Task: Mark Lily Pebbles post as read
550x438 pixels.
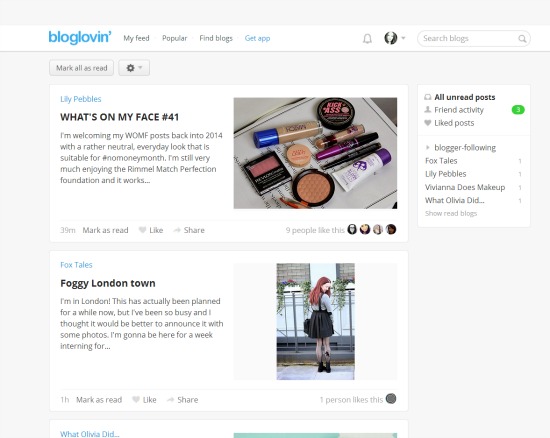Action: [105, 230]
